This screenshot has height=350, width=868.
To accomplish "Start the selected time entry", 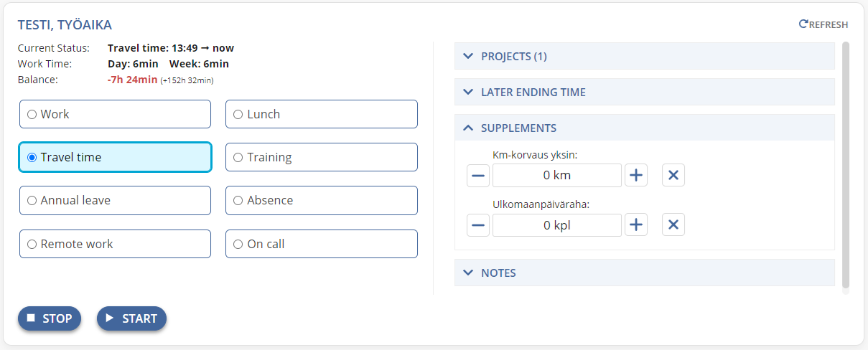I will (x=131, y=318).
